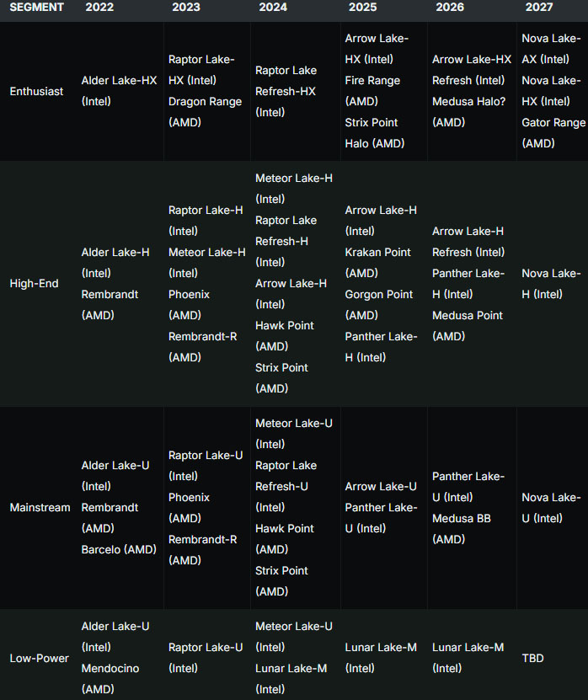Select Gorgon Point (AMD) entry

pyautogui.click(x=379, y=305)
